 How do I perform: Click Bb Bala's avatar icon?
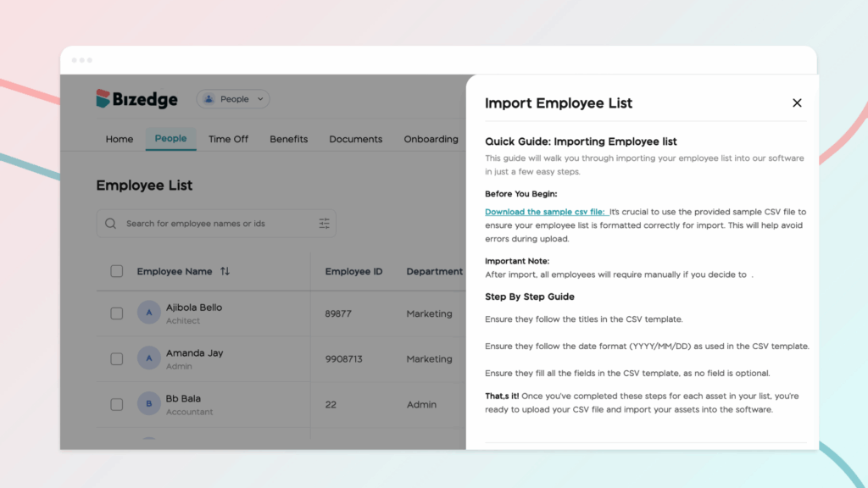pos(149,404)
